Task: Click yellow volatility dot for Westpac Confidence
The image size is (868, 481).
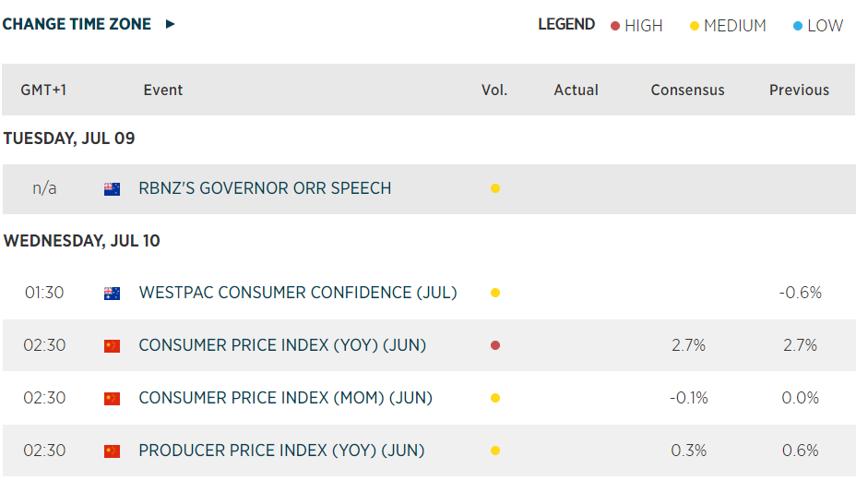Action: pyautogui.click(x=495, y=294)
